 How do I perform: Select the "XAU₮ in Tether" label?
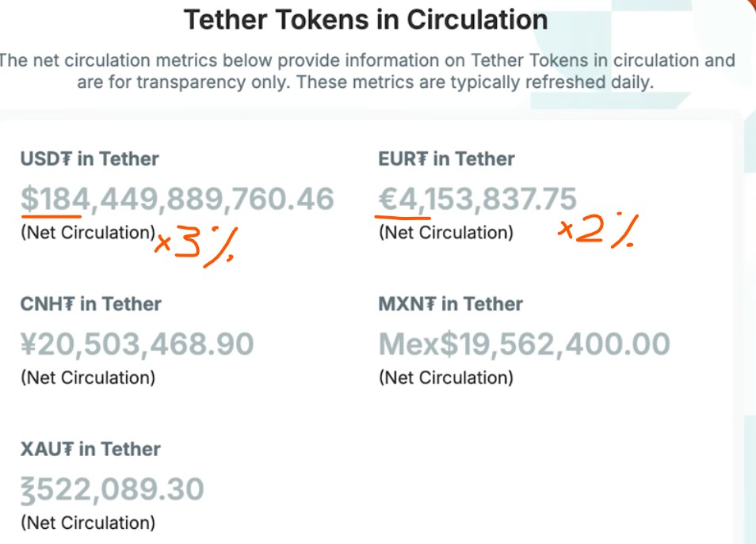coord(90,449)
